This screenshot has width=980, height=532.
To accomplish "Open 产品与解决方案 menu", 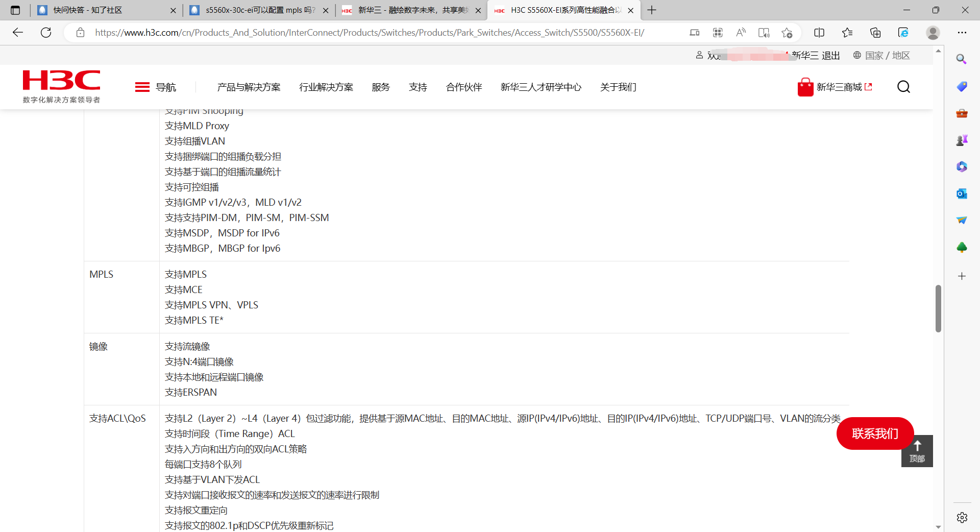I will pos(249,87).
